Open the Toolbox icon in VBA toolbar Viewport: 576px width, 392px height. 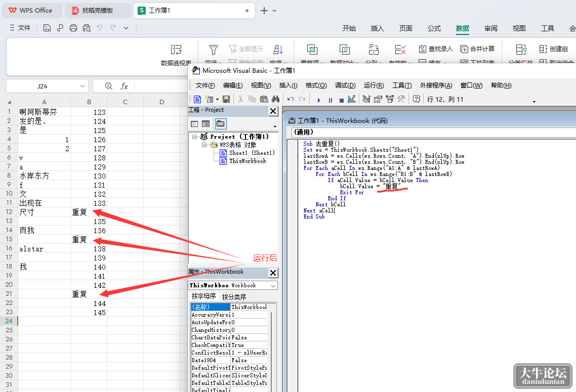point(401,99)
